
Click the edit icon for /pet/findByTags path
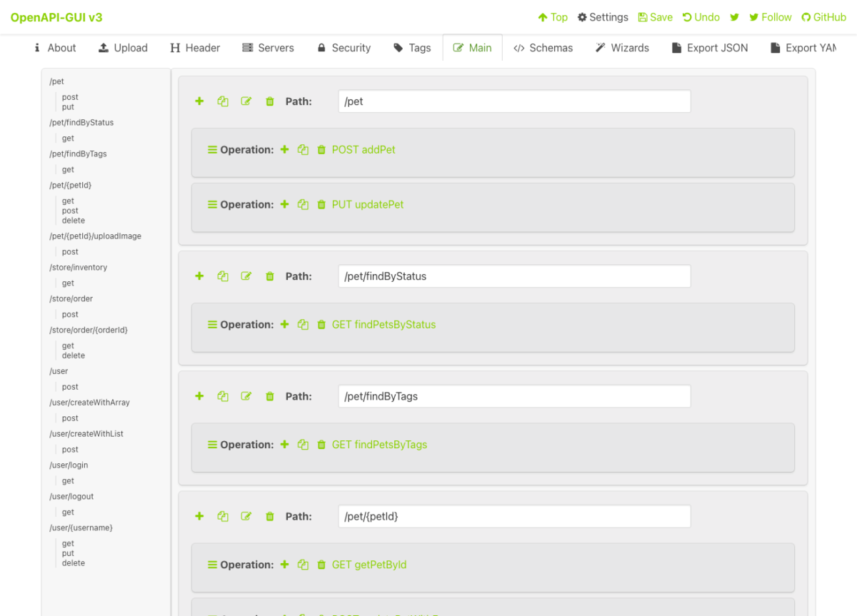(x=246, y=396)
